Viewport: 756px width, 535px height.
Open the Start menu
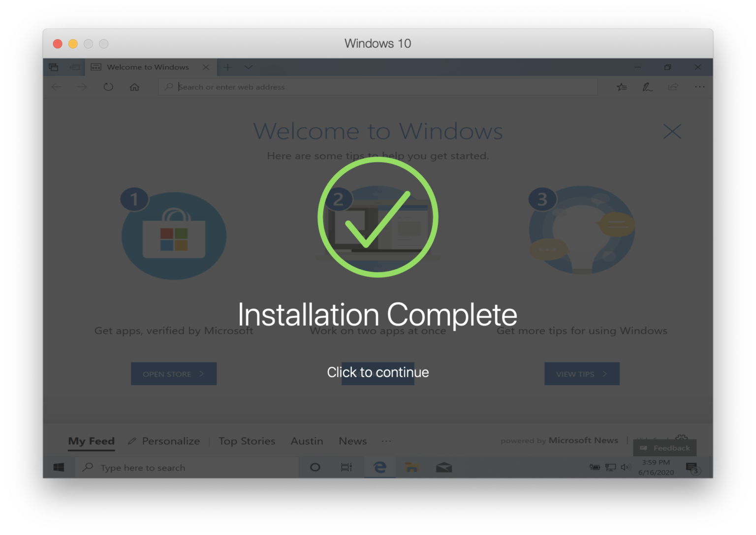click(x=59, y=467)
